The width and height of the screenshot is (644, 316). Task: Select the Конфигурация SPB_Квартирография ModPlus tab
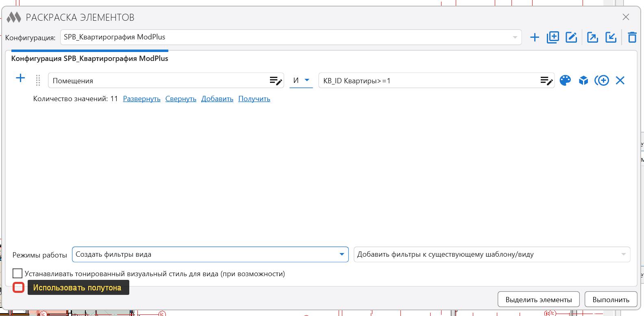click(89, 58)
